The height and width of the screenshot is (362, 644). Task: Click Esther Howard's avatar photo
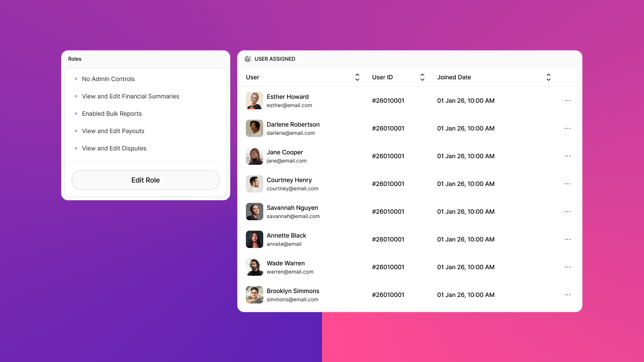255,101
